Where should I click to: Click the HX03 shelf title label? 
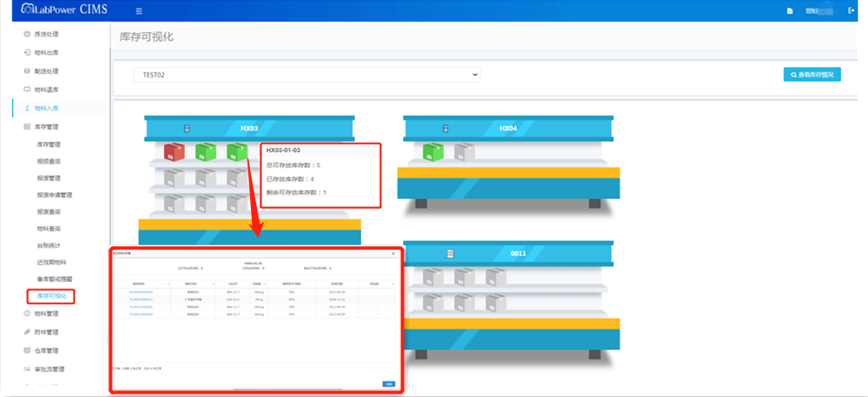(x=249, y=128)
